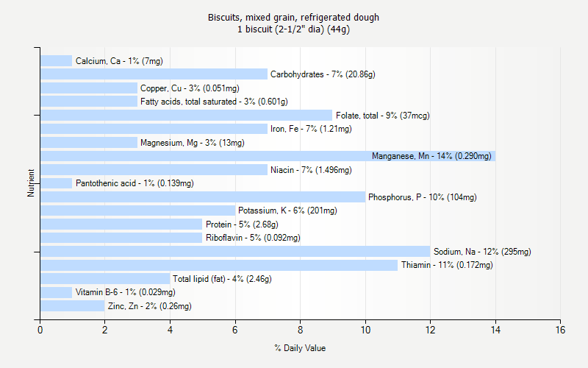
Task: Click the x-axis tick label 16
Action: (x=560, y=330)
